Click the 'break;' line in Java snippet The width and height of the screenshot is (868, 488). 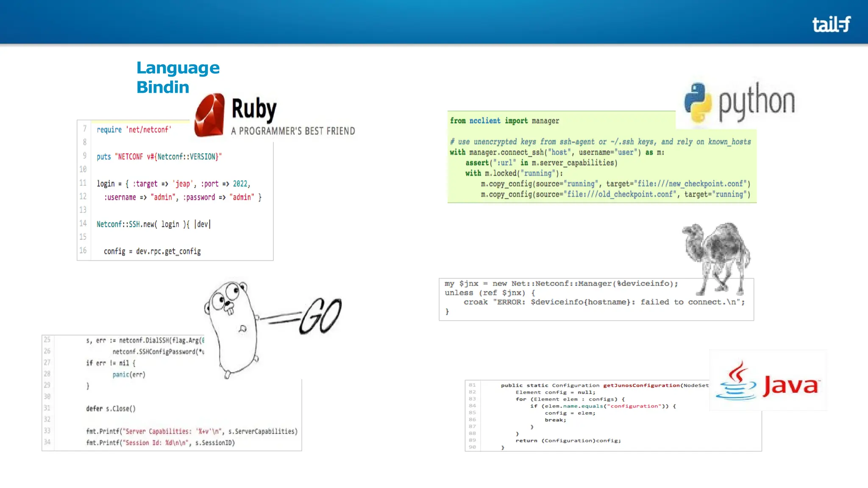click(556, 420)
